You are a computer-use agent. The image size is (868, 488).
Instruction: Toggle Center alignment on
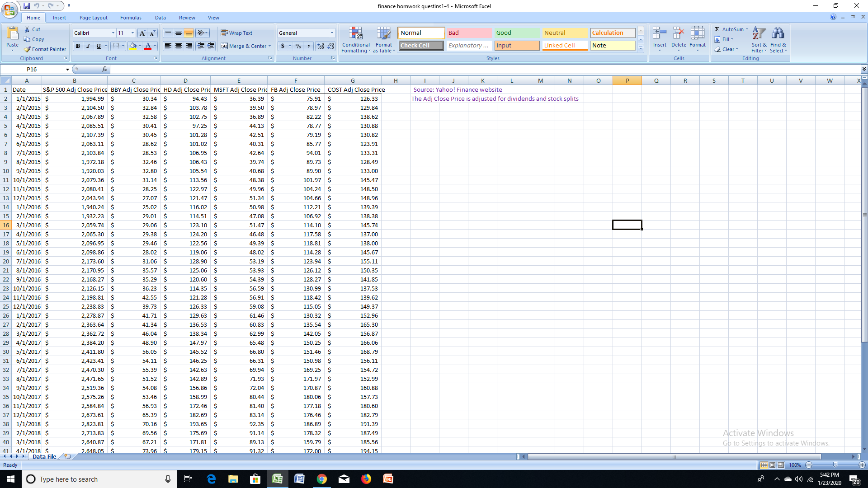178,46
